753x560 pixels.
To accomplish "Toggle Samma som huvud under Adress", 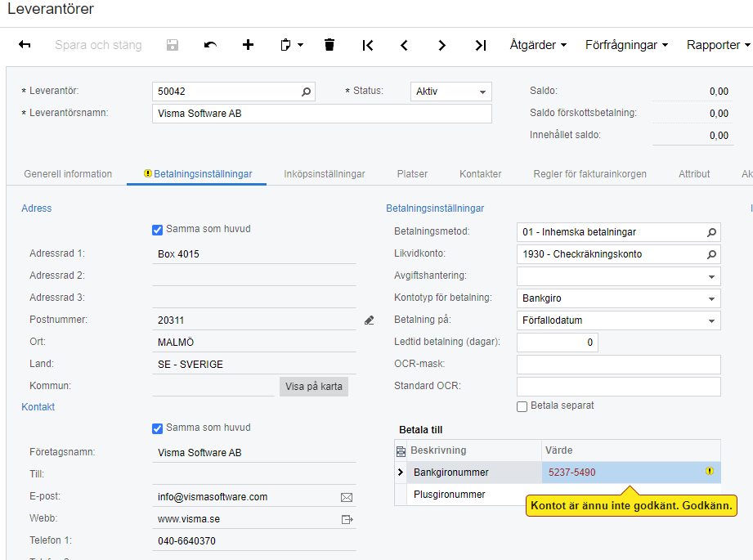I will click(158, 230).
